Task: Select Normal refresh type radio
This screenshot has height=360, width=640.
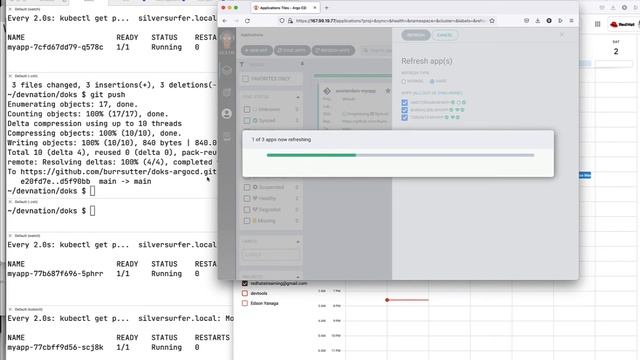Action: coord(404,81)
